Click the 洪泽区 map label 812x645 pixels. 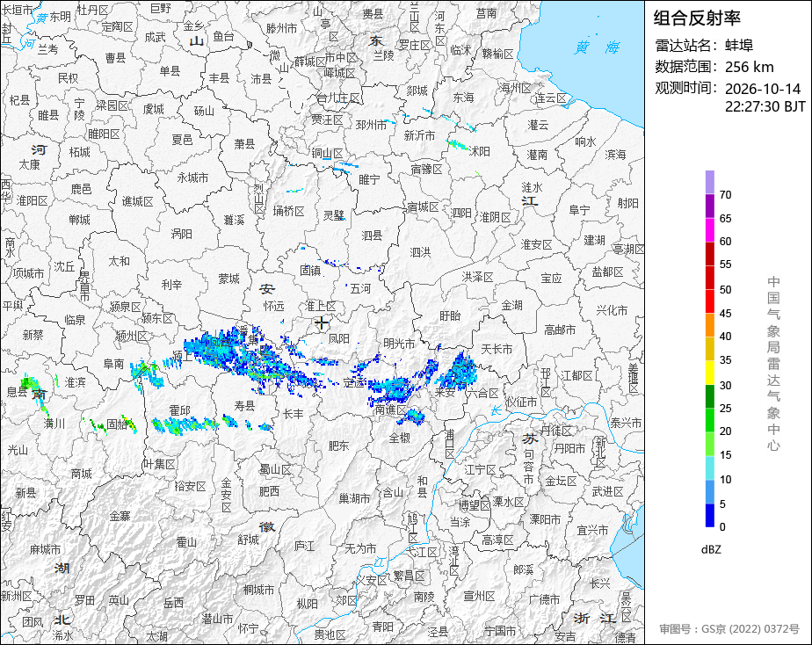coord(477,278)
